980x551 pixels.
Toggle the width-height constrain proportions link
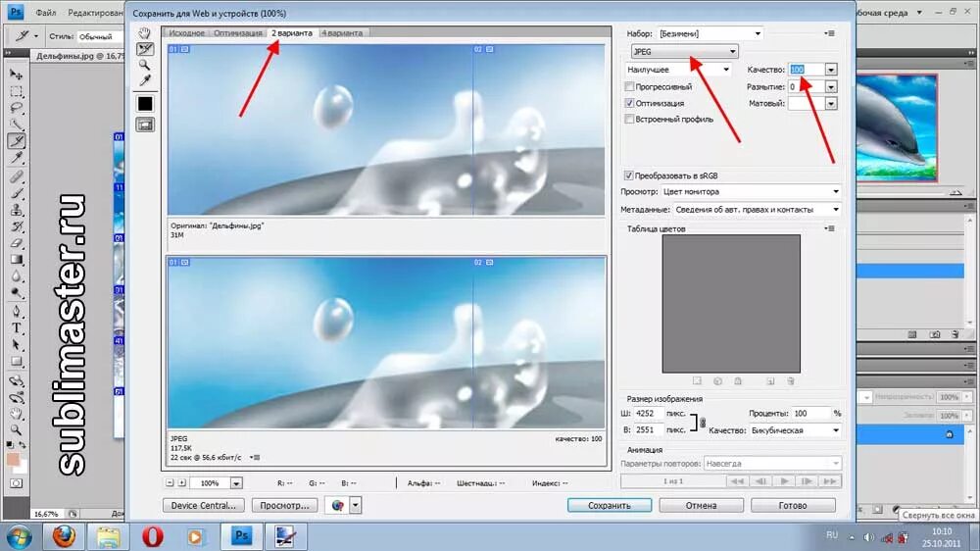click(x=703, y=423)
